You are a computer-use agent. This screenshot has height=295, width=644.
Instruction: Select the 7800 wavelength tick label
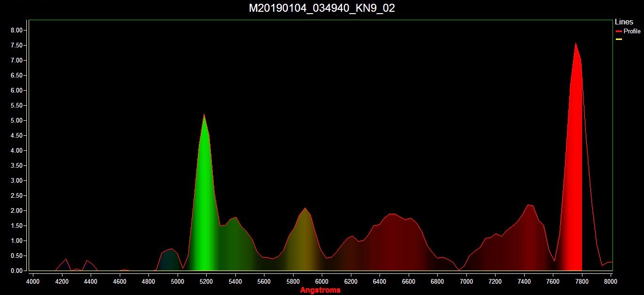pyautogui.click(x=582, y=282)
